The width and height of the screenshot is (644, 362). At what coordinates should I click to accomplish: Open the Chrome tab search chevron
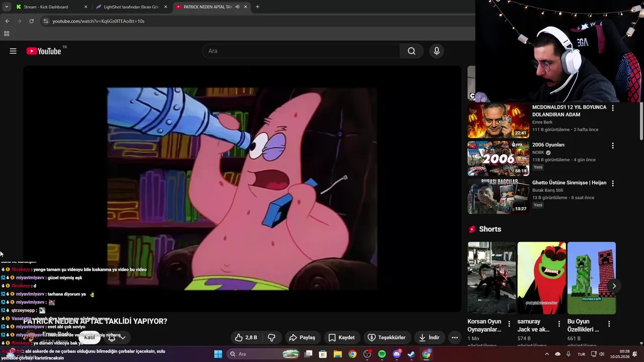[7, 7]
